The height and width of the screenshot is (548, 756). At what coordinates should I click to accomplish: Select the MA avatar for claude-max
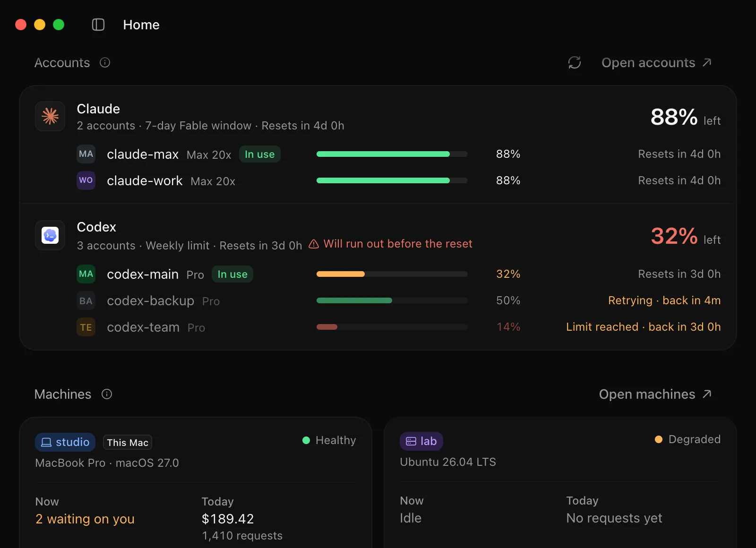[x=86, y=154]
